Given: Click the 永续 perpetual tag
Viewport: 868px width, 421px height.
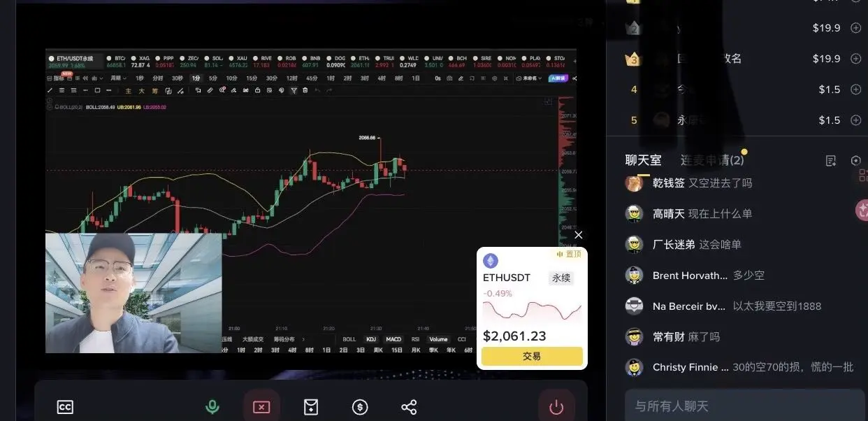Looking at the screenshot, I should click(561, 278).
